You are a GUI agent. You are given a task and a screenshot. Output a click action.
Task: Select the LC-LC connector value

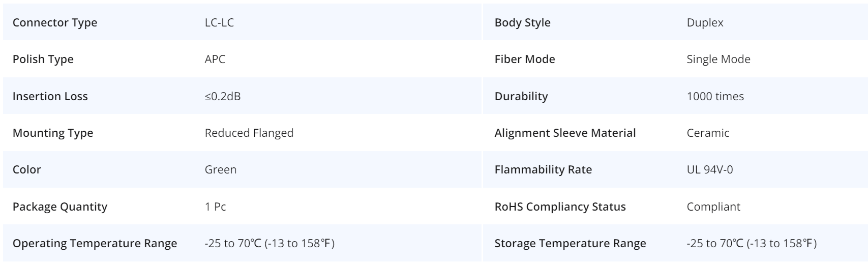[219, 22]
